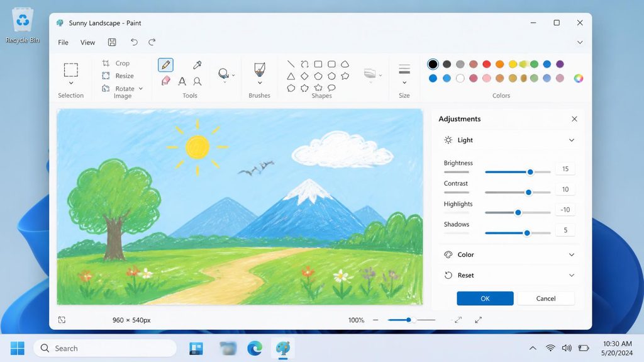This screenshot has height=362, width=644.
Task: Open the Rotate dropdown arrow
Action: click(141, 88)
